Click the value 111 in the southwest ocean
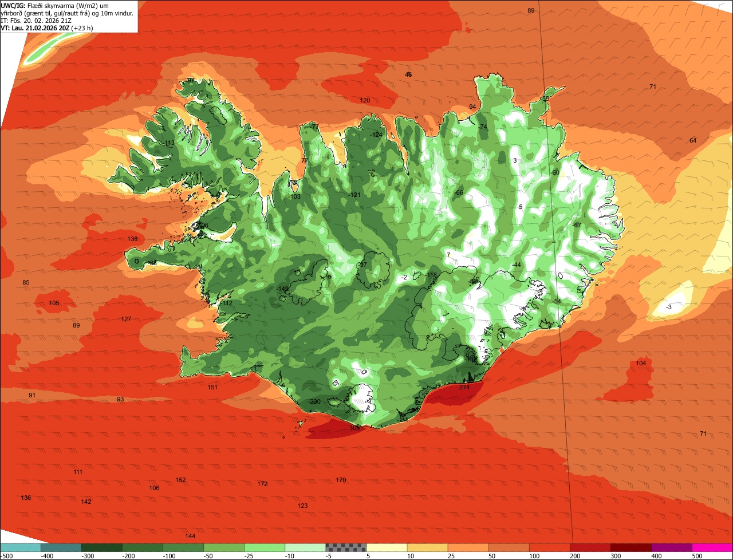733x560 pixels. [78, 472]
